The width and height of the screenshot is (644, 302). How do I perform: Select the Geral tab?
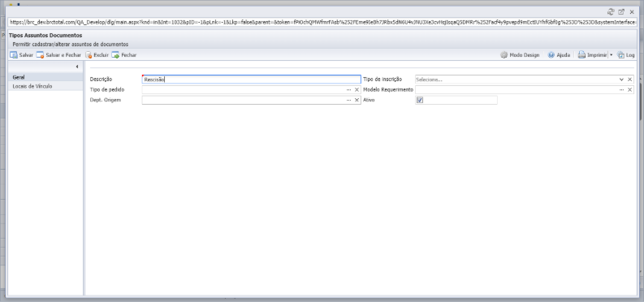point(45,77)
